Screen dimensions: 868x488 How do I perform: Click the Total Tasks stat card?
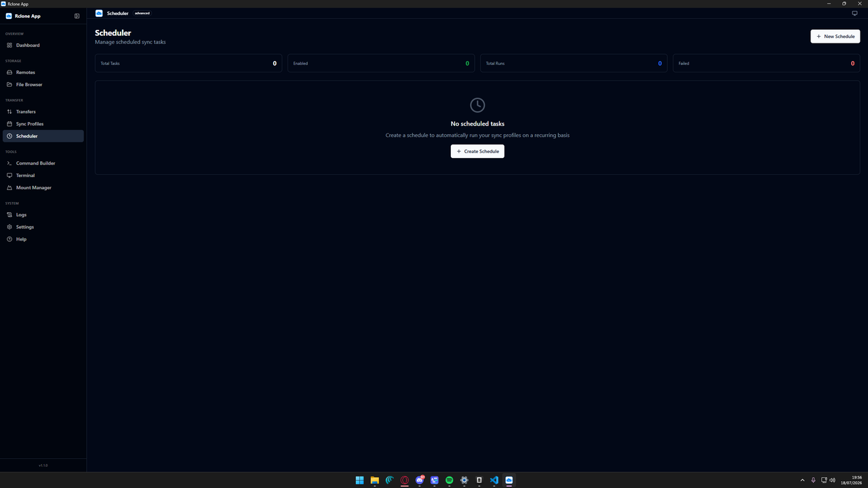(189, 63)
